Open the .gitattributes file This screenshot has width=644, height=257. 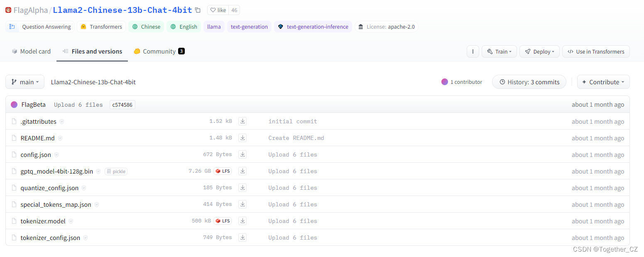[x=39, y=121]
